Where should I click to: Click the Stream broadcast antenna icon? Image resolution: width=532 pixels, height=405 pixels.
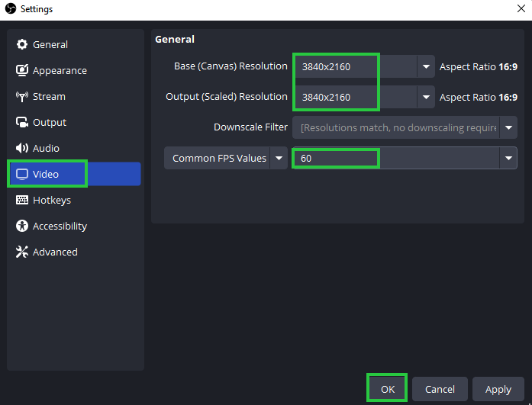pos(22,97)
